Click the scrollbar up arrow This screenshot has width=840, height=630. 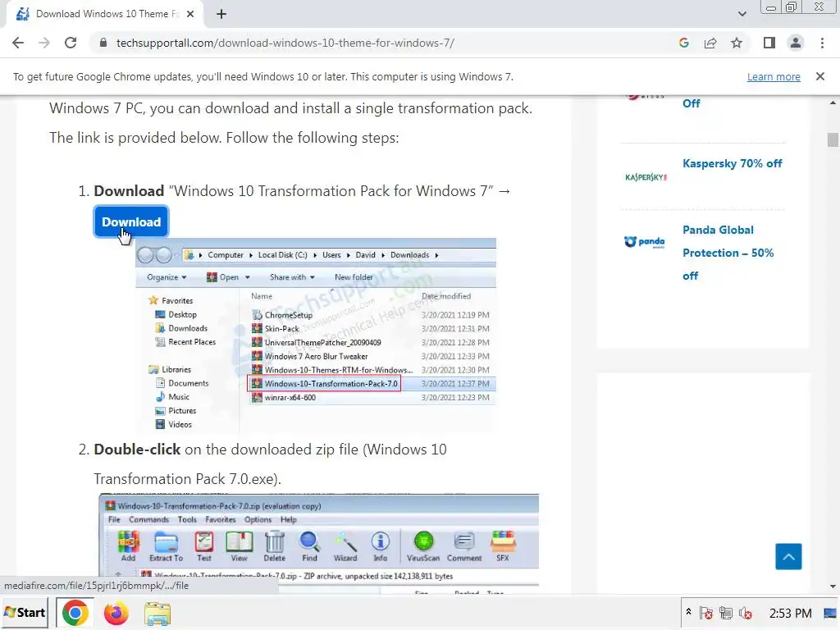(x=833, y=103)
